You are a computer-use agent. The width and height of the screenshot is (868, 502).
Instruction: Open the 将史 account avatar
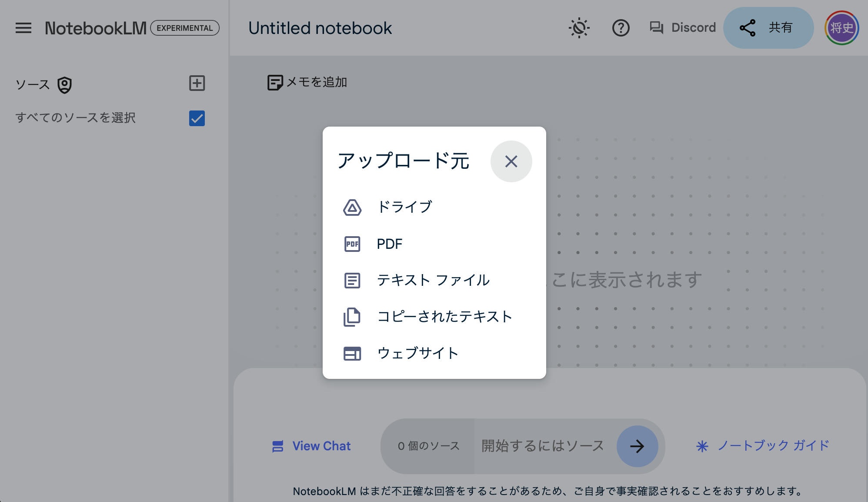(842, 28)
